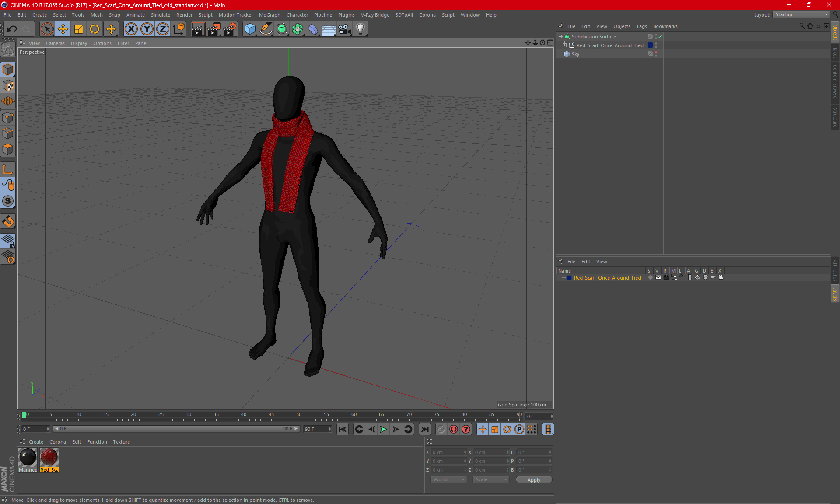
Task: Click the Apply button
Action: click(x=534, y=480)
